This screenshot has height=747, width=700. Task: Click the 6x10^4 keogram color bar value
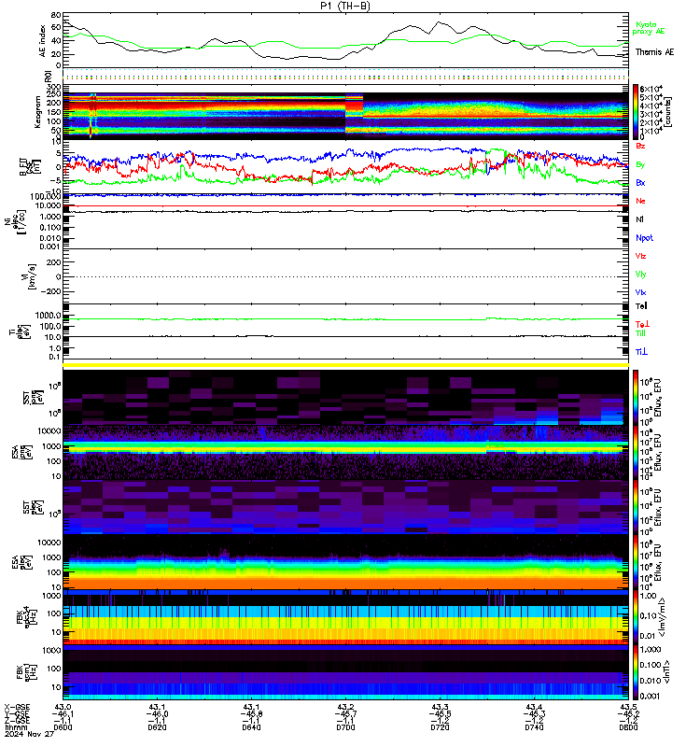[x=651, y=89]
